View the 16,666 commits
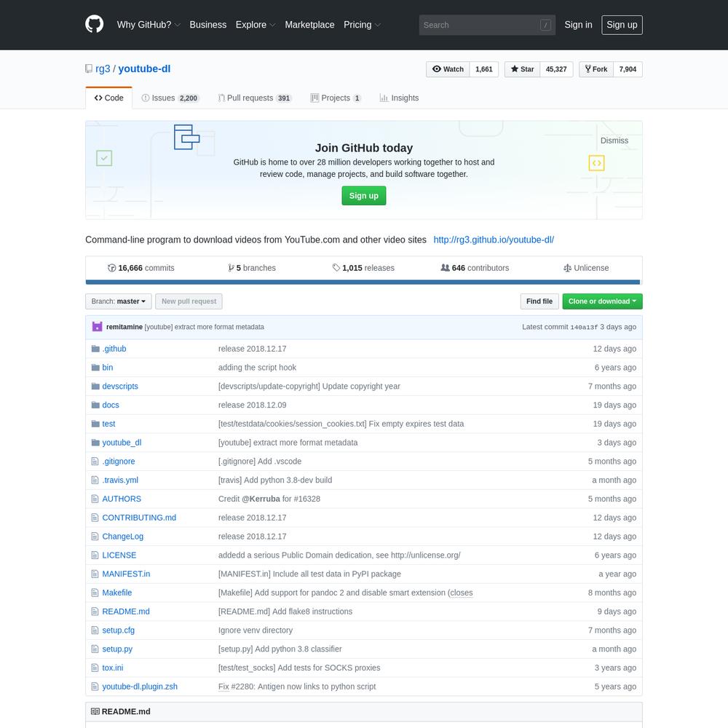Screen dimensions: 728x728 point(141,268)
